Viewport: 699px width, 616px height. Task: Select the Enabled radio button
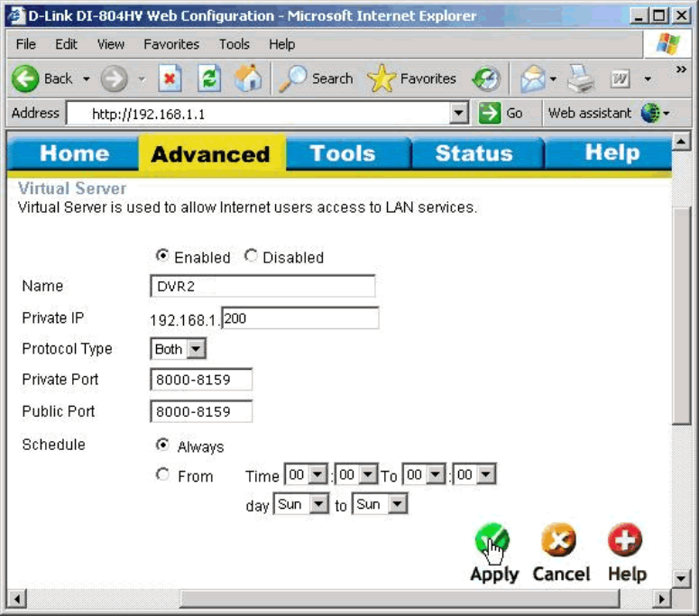coord(162,256)
